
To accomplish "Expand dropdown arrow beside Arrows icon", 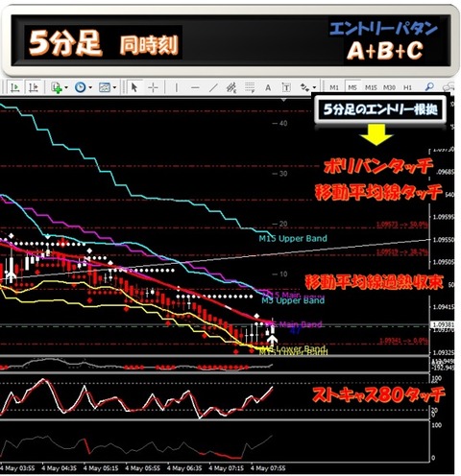I will 314,87.
